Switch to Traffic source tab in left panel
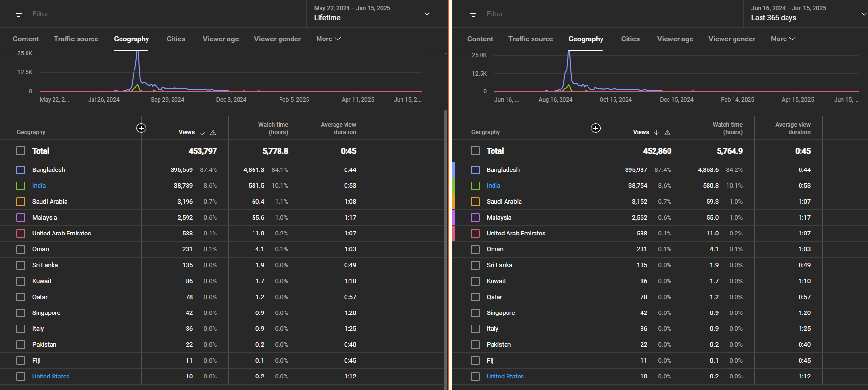 coord(76,39)
